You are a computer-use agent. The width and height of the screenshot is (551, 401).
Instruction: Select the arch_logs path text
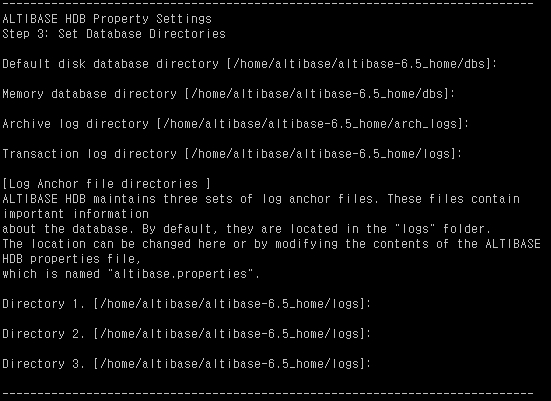point(309,124)
